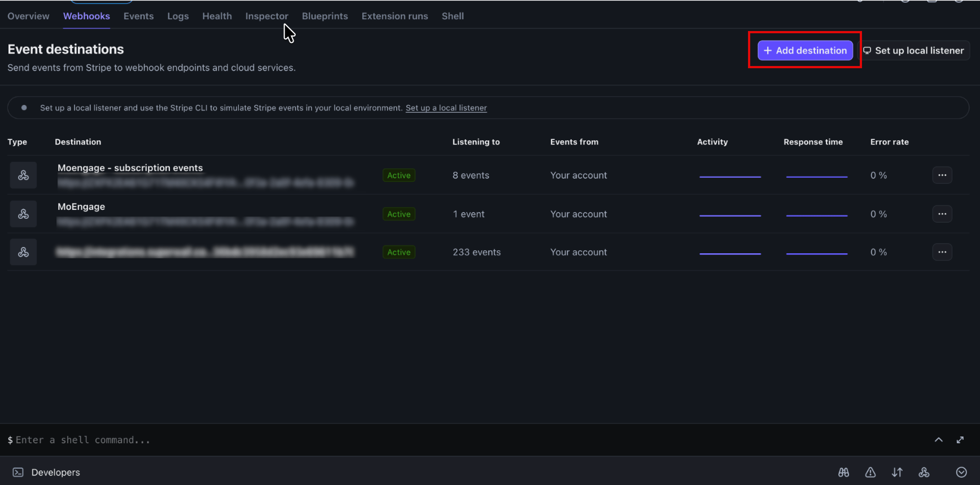
Task: Click Set up local listener button
Action: point(914,50)
